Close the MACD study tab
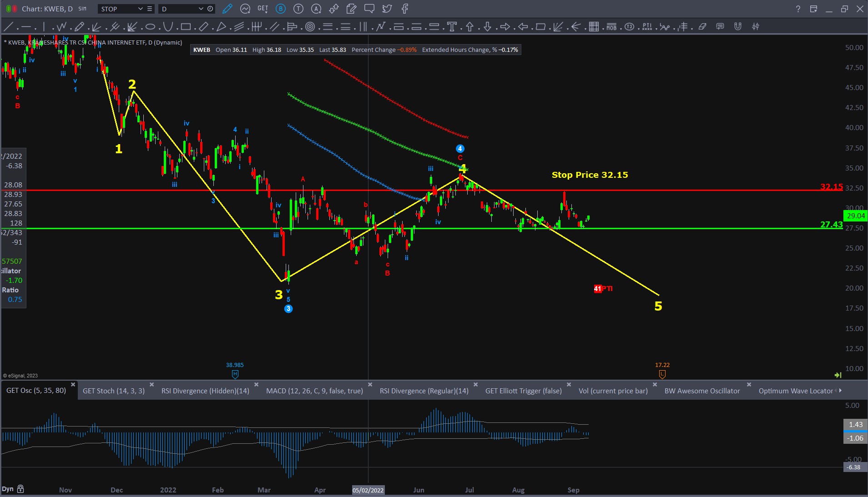Viewport: 868px width, 497px height. click(370, 384)
